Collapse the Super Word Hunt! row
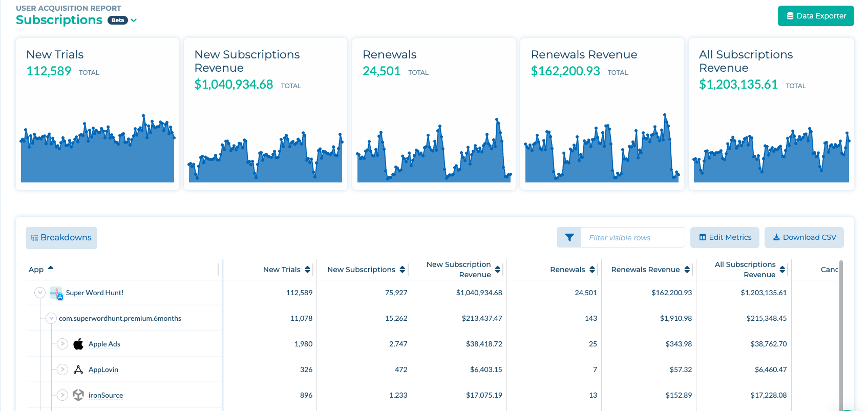This screenshot has width=868, height=411. coord(40,293)
